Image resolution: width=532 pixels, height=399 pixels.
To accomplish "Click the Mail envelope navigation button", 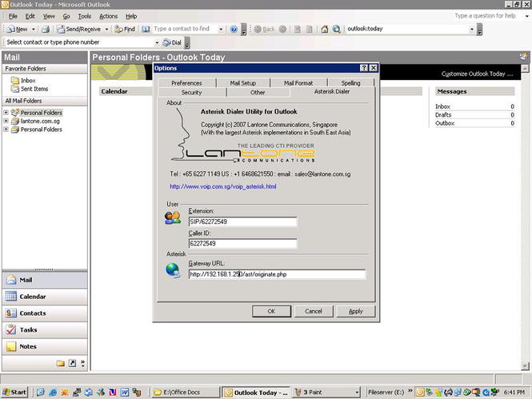I will coord(45,280).
